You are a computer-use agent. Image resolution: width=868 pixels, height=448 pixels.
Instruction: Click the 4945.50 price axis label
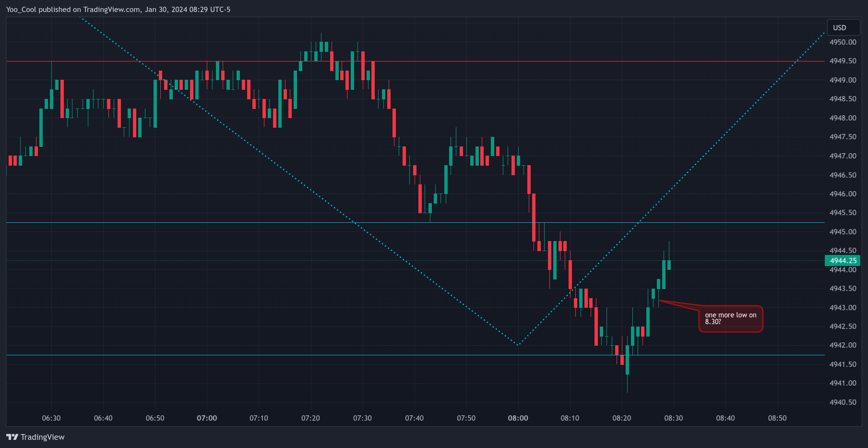(x=843, y=213)
